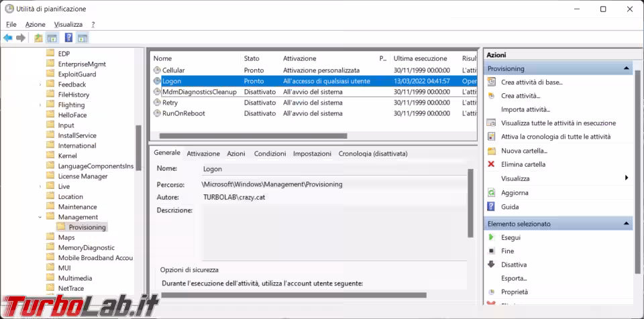Click the Nome field containing Logon
Viewport: 644px width, 319px height.
point(333,169)
